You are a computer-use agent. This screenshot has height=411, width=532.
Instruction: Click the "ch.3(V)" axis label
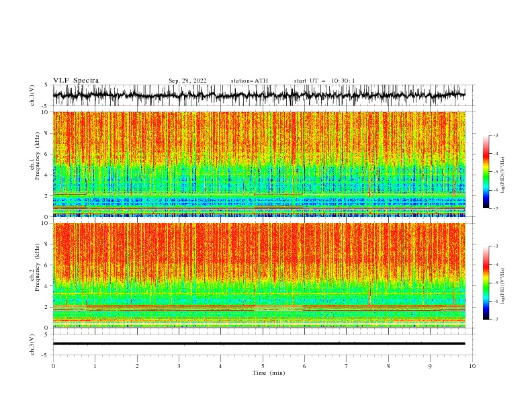tap(32, 345)
